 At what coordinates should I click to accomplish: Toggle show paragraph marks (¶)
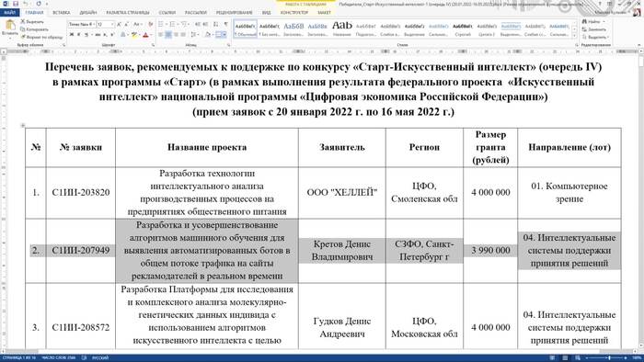[x=226, y=24]
